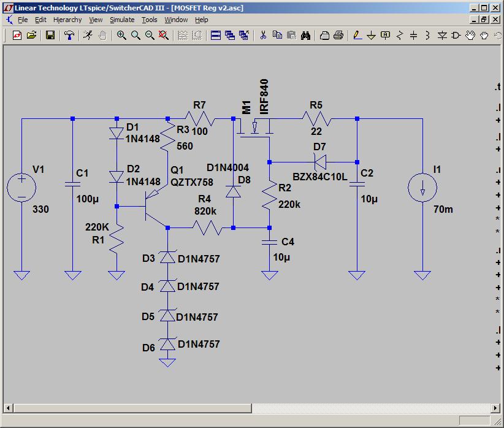The width and height of the screenshot is (504, 428).
Task: Select the Drag closed-hand tool
Action: pos(484,35)
